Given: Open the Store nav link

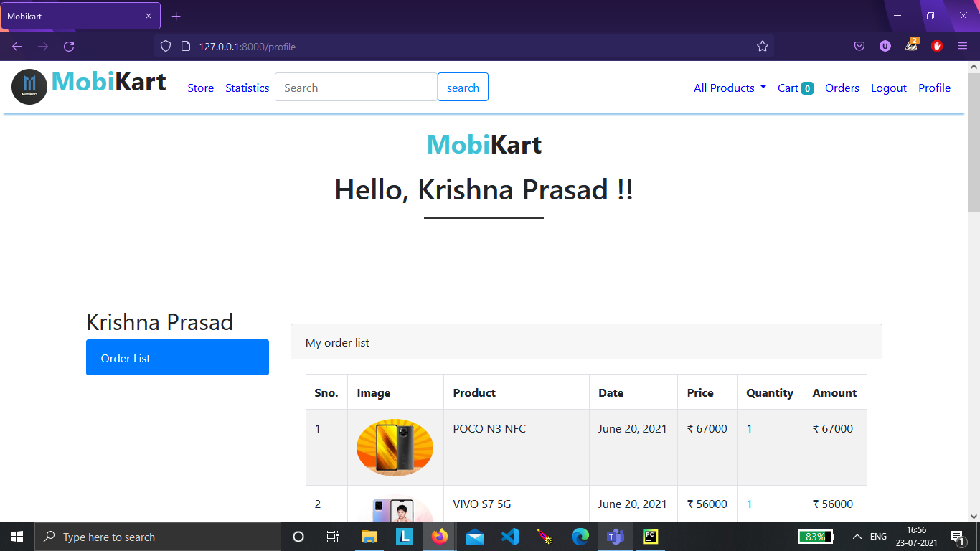Looking at the screenshot, I should pyautogui.click(x=201, y=88).
